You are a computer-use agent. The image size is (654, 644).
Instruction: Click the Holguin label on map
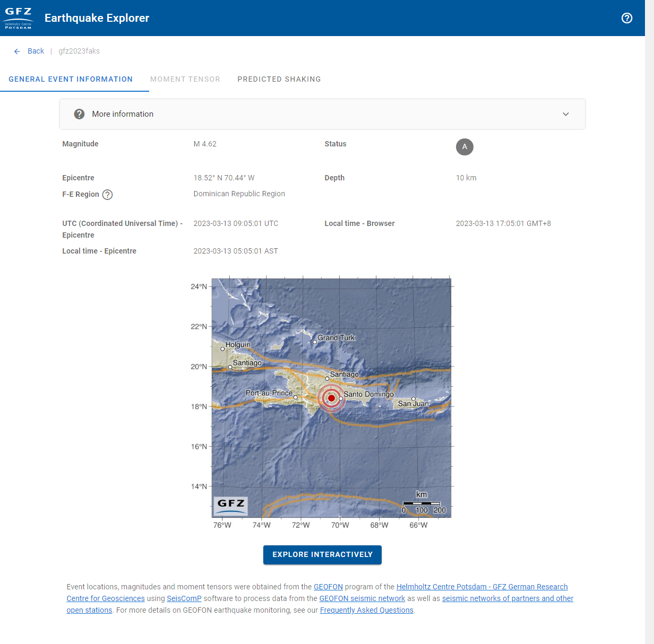(x=238, y=345)
